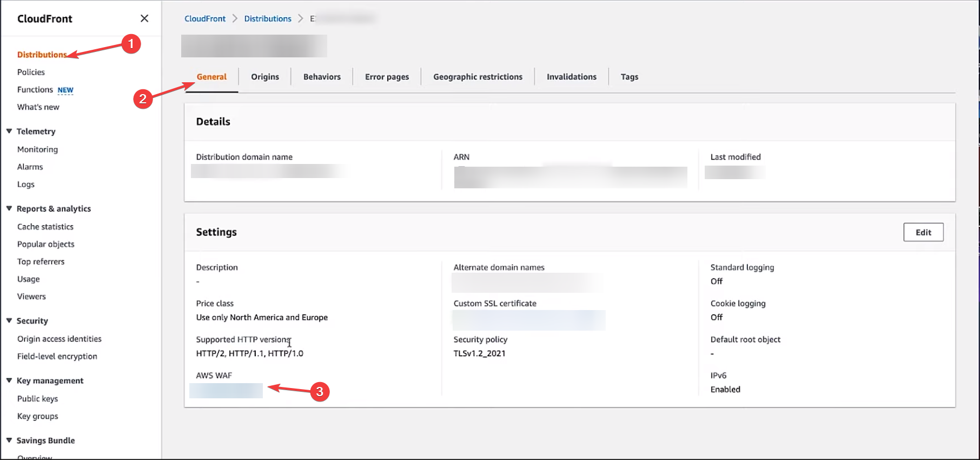The image size is (980, 460).
Task: Select the General tab
Action: coord(211,77)
